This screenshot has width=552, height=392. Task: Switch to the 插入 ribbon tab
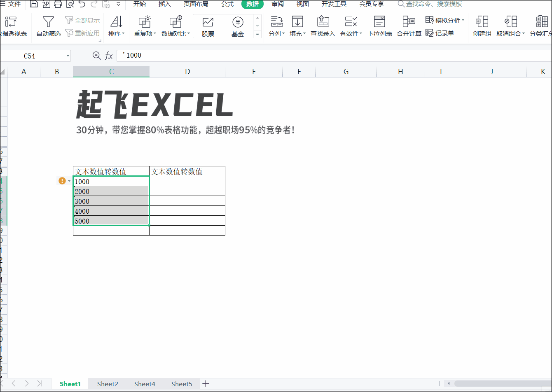165,4
